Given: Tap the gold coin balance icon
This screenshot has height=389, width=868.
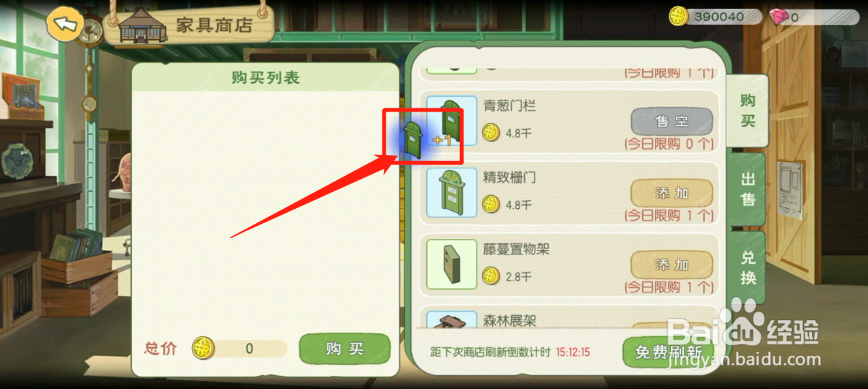Looking at the screenshot, I should (x=679, y=16).
